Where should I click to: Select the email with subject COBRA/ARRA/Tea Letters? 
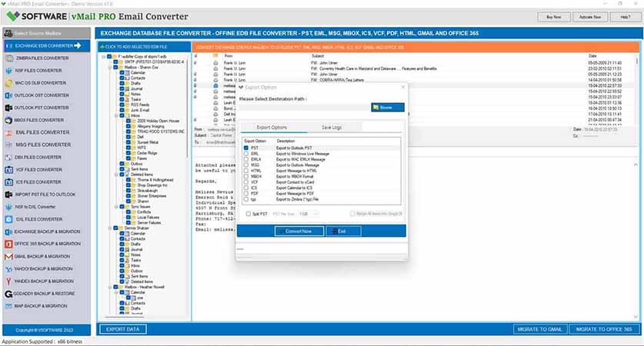tap(337, 80)
